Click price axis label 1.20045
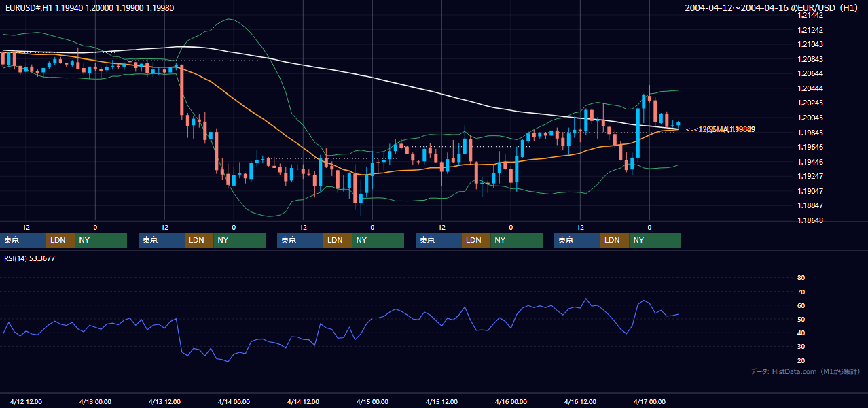Viewport: 868px width, 408px height. pos(811,118)
